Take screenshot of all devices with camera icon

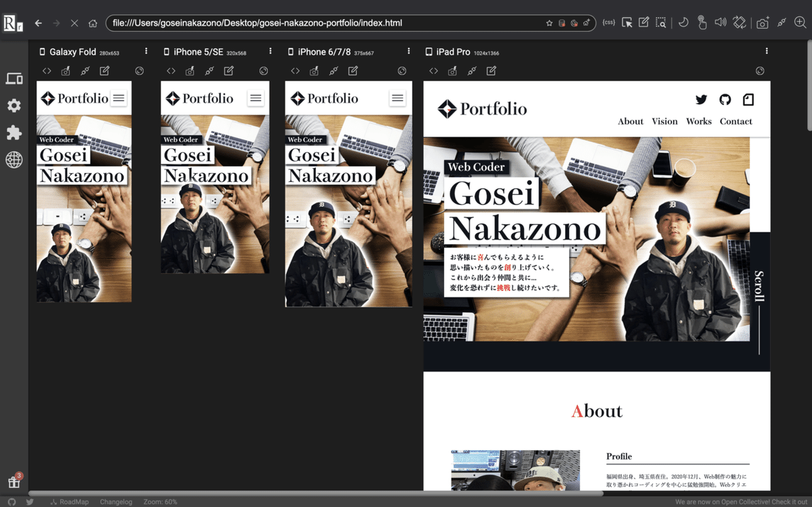(763, 23)
